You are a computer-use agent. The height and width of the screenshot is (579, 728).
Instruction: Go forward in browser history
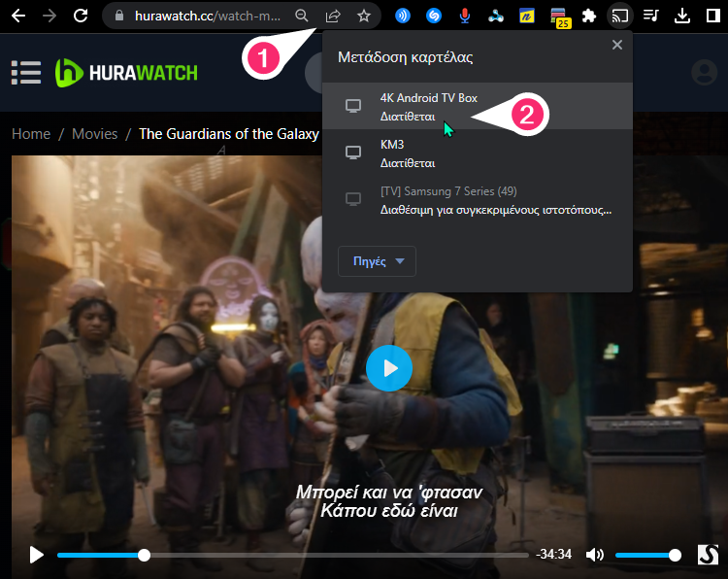pyautogui.click(x=50, y=16)
